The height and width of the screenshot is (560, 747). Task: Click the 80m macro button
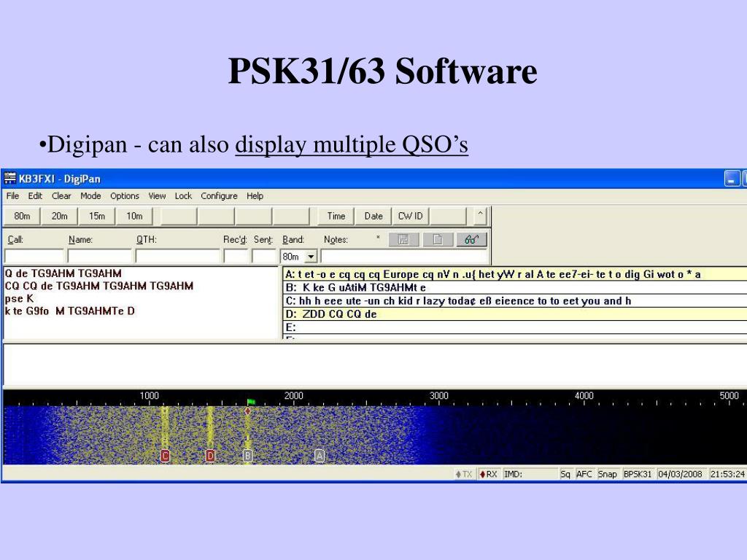(x=22, y=216)
